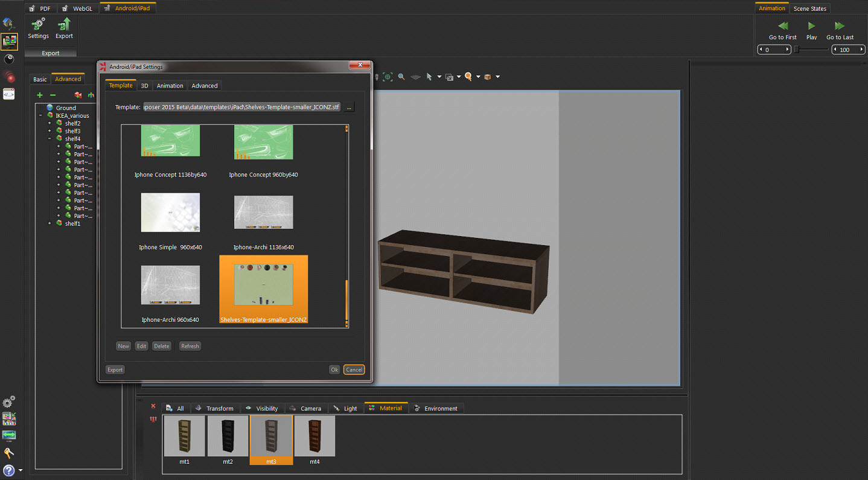Expand the shelf2 tree node
This screenshot has height=480, width=868.
click(49, 123)
